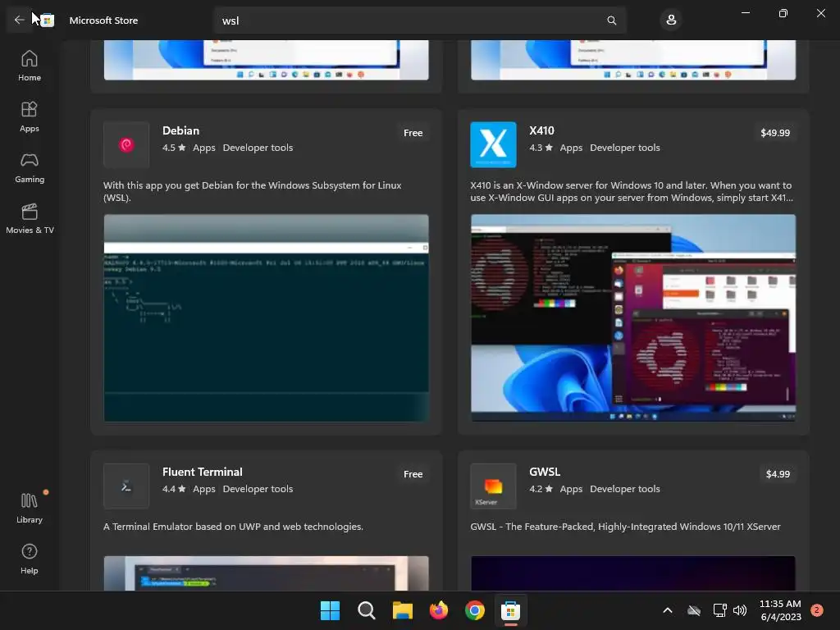The width and height of the screenshot is (840, 630).
Task: Click Fluent Terminal's 4.4 star rating
Action: 174,489
